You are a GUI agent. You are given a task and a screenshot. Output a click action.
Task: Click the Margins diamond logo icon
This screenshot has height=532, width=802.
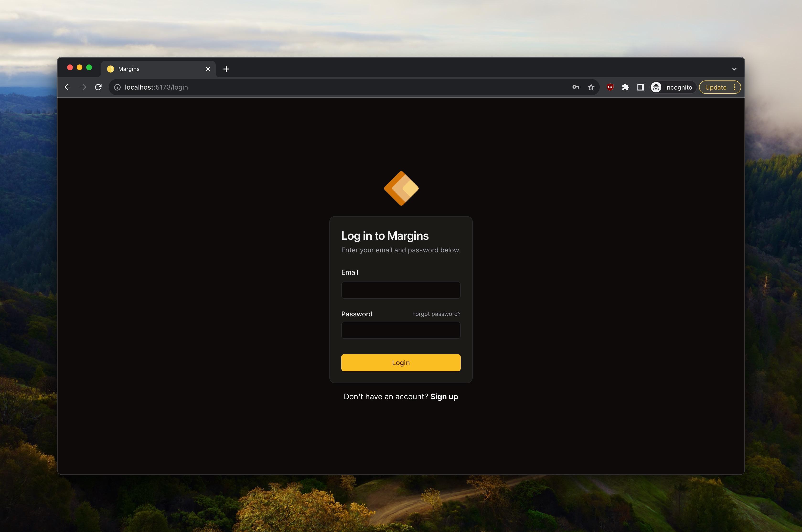[401, 188]
